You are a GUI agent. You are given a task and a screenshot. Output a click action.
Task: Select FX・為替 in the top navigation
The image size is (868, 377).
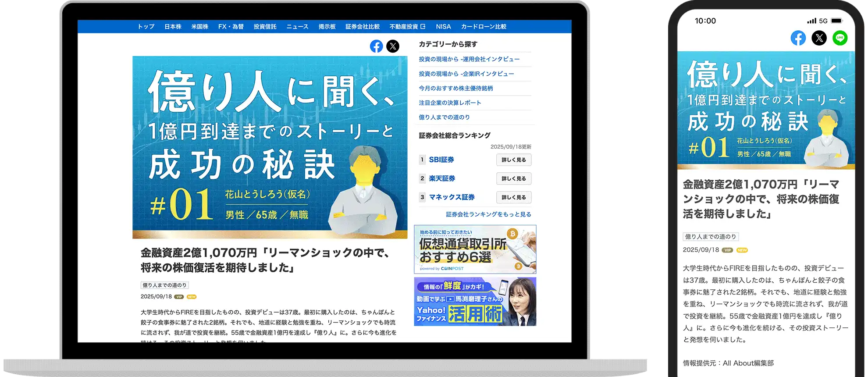click(x=231, y=27)
